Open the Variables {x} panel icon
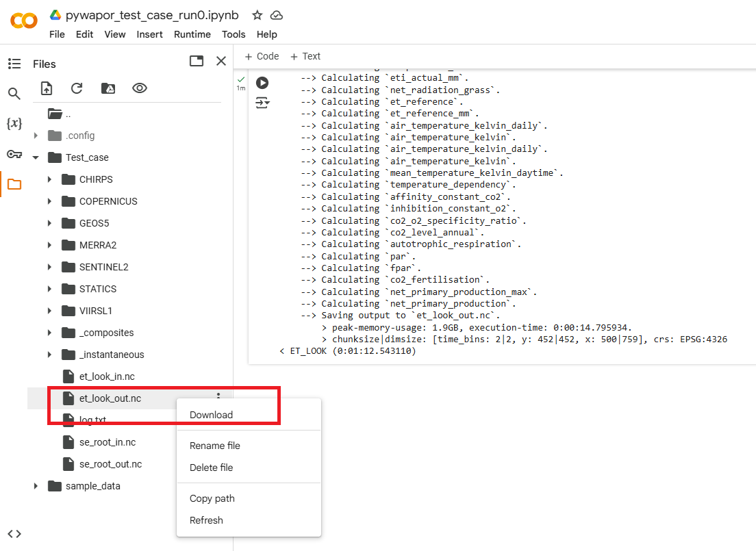The height and width of the screenshot is (551, 756). click(x=14, y=124)
